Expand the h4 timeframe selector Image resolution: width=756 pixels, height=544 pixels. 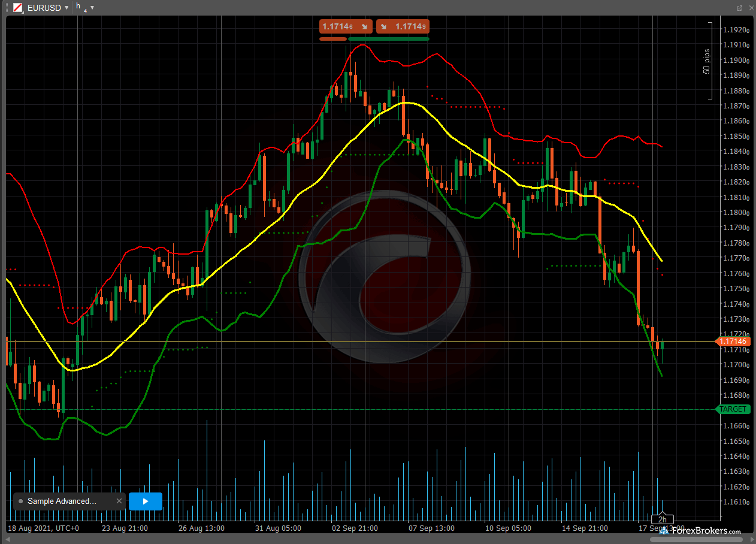[92, 8]
